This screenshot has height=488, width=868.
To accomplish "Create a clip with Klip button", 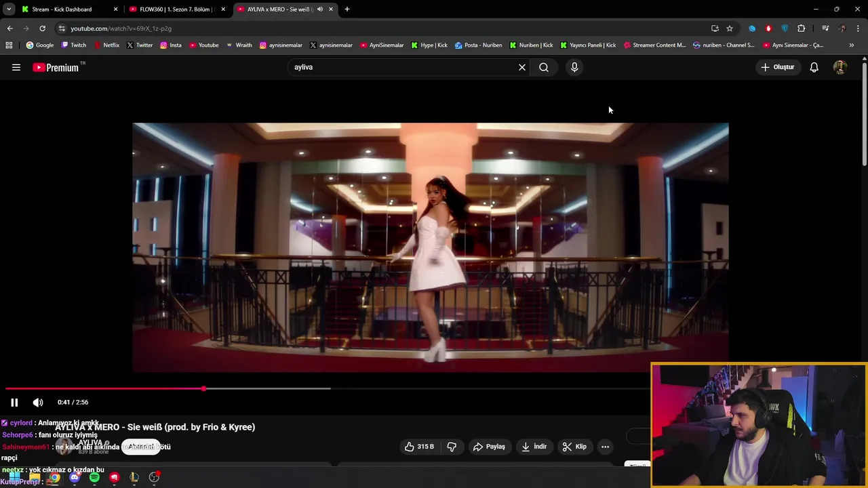I will click(574, 447).
